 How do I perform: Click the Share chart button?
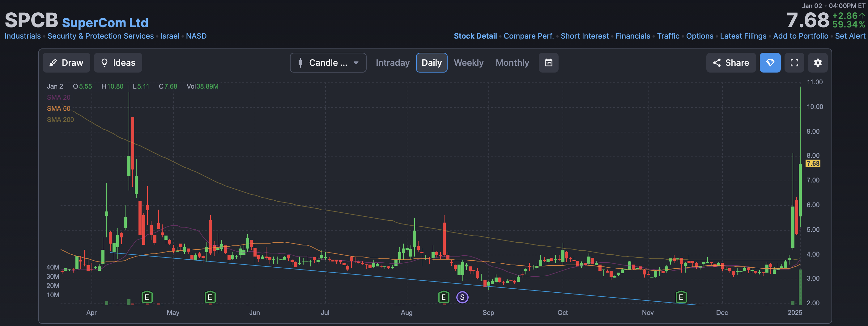[731, 63]
